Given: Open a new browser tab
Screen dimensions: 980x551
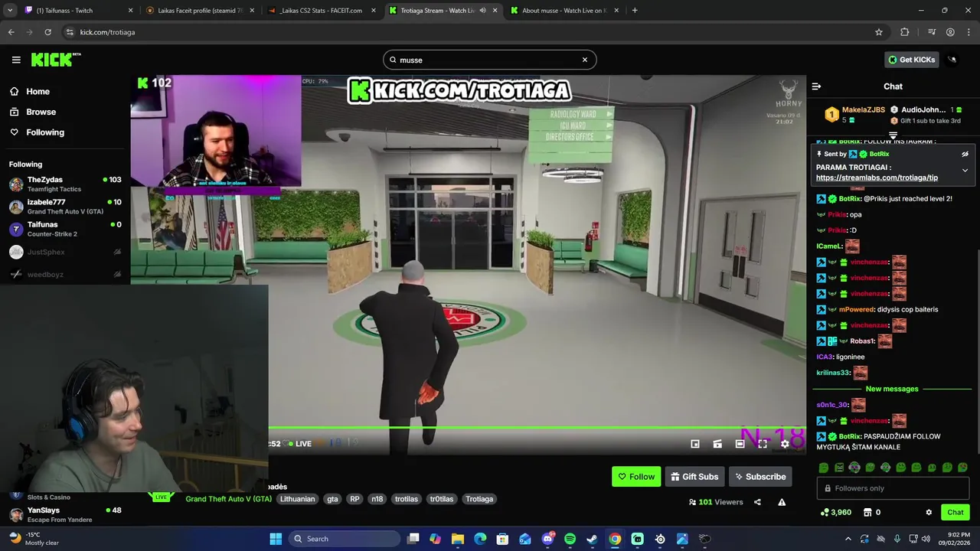Looking at the screenshot, I should pyautogui.click(x=635, y=11).
